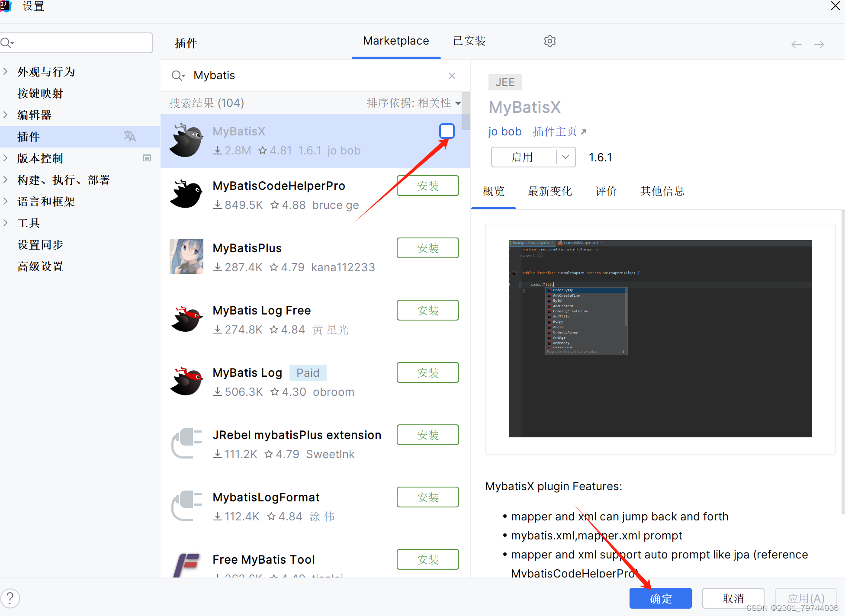Install JRebel mybatisPlus extension
The height and width of the screenshot is (616, 845).
[x=428, y=435]
